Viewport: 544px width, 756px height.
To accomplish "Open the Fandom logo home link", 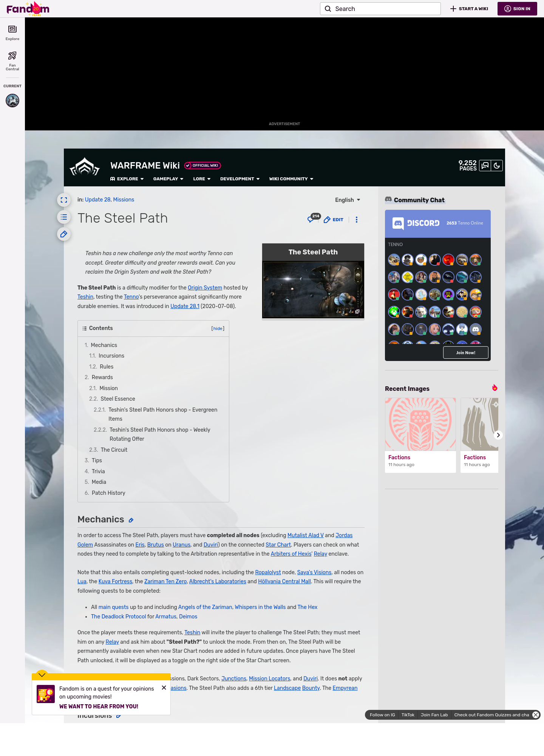I will pos(28,9).
